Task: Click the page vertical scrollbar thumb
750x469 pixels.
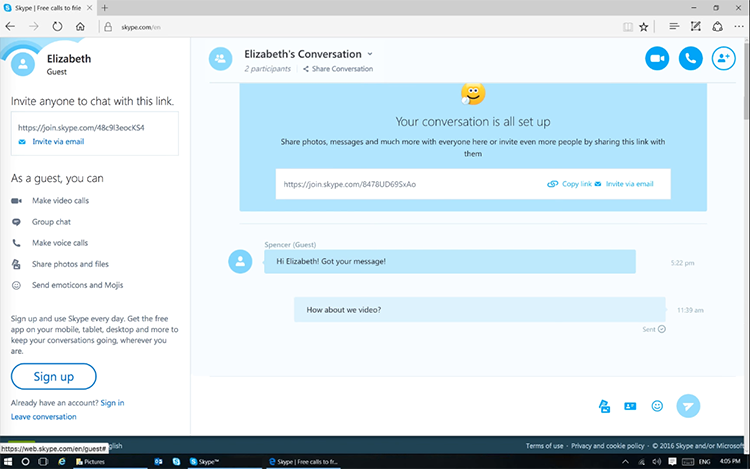Action: (746, 81)
